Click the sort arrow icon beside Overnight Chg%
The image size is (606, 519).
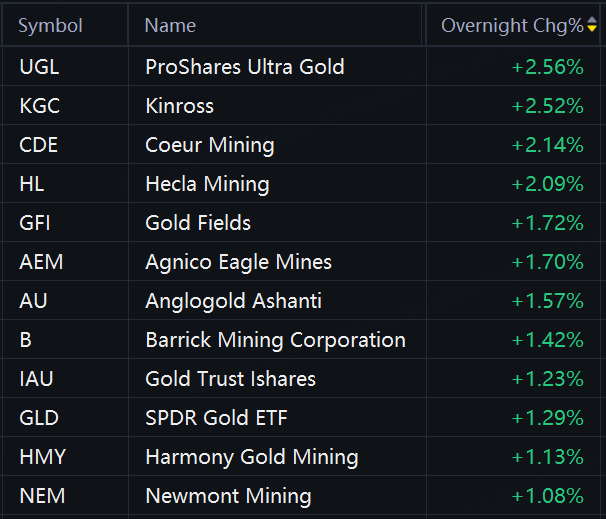tap(591, 26)
